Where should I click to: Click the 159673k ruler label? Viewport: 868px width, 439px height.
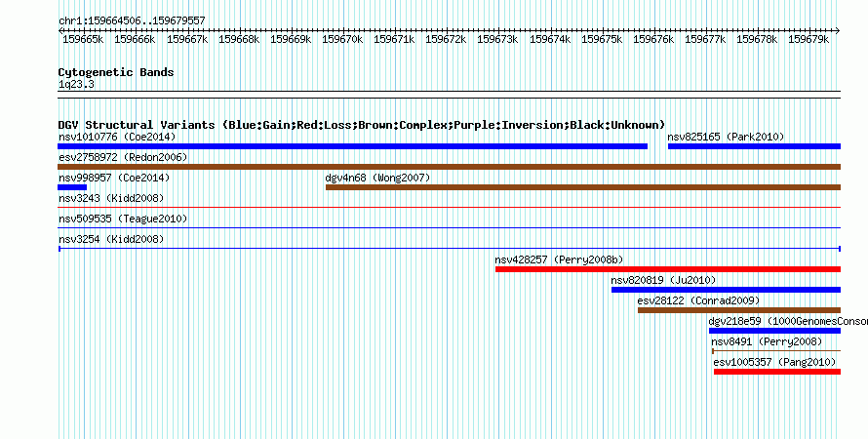[497, 39]
